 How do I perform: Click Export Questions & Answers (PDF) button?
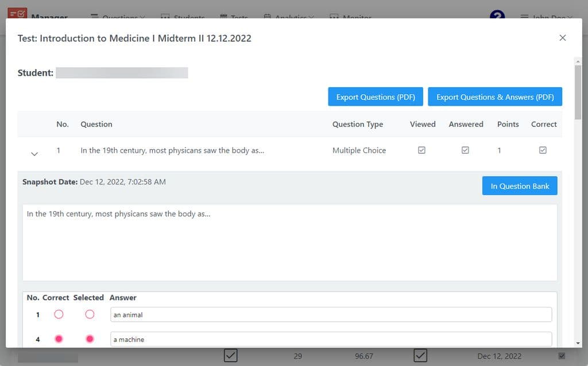pyautogui.click(x=495, y=96)
